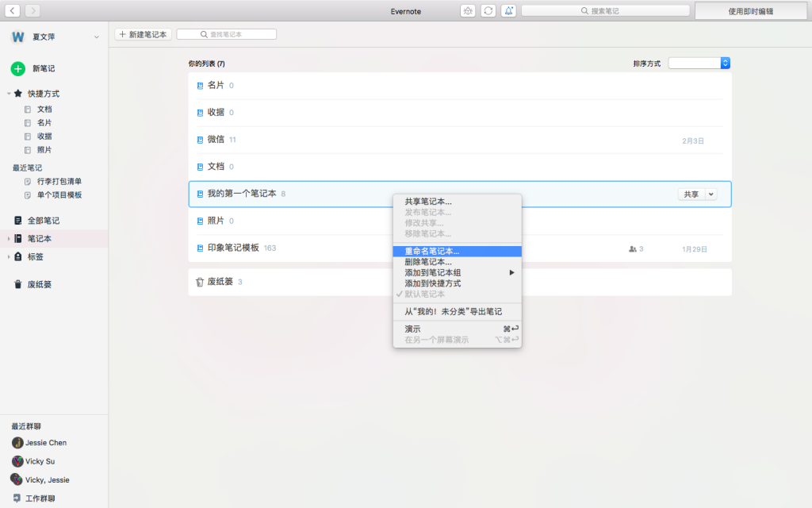
Task: Click the notebook icon beside 印象笔记模板
Action: tap(200, 248)
